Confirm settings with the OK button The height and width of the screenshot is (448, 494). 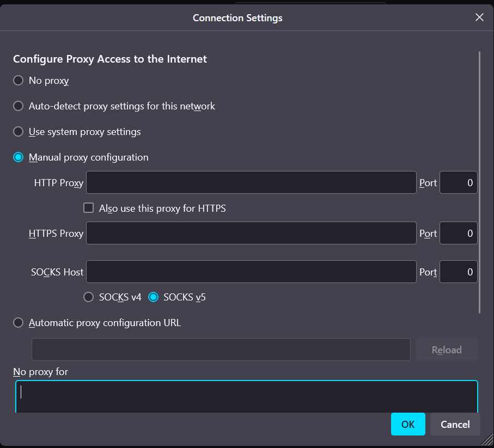pos(408,424)
